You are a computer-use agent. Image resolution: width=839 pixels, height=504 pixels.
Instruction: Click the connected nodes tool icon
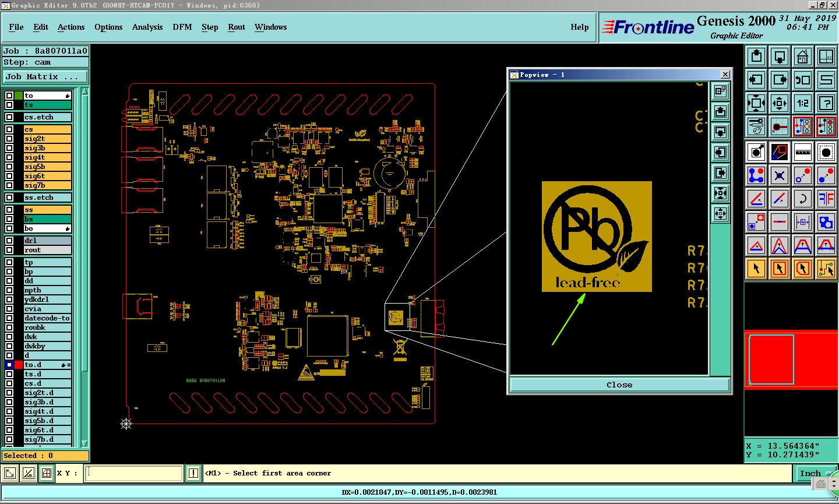pos(756,175)
